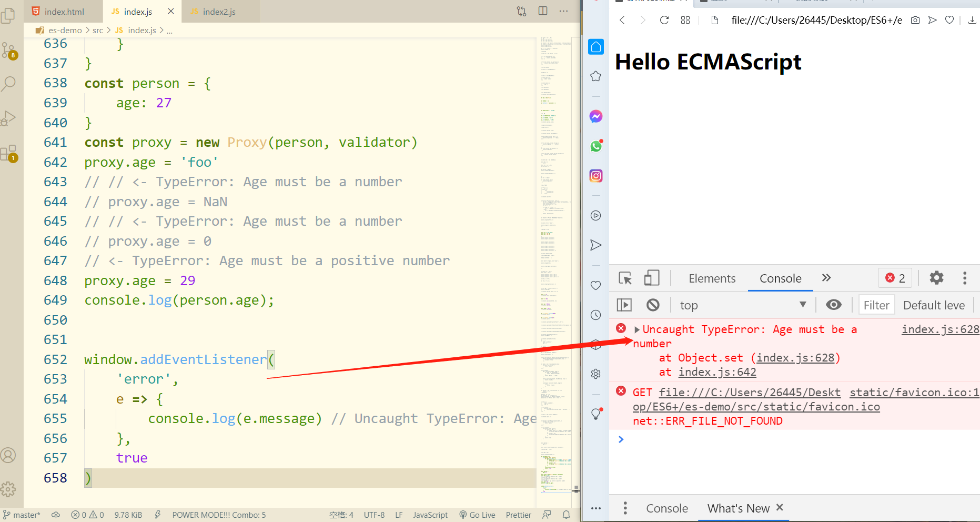The width and height of the screenshot is (980, 522).
Task: Toggle the device toolbar in DevTools
Action: click(652, 278)
